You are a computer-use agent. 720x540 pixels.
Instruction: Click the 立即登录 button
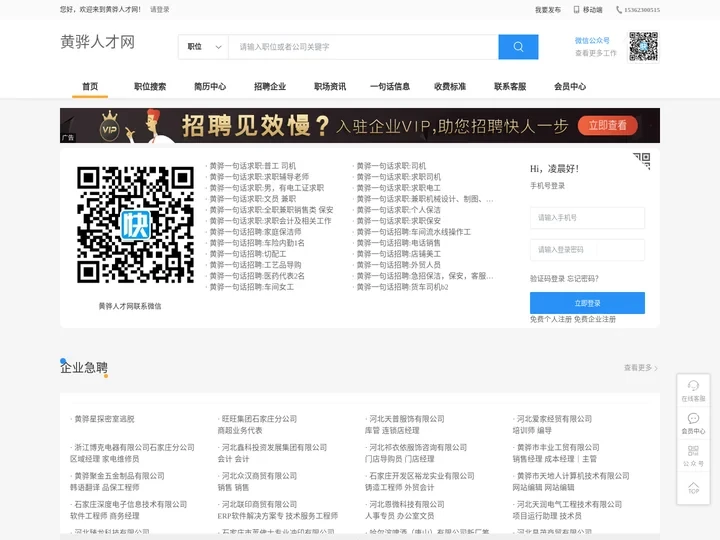(x=587, y=303)
